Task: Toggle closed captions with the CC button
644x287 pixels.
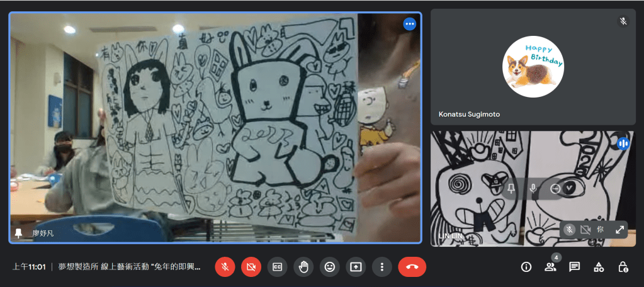Action: tap(277, 267)
